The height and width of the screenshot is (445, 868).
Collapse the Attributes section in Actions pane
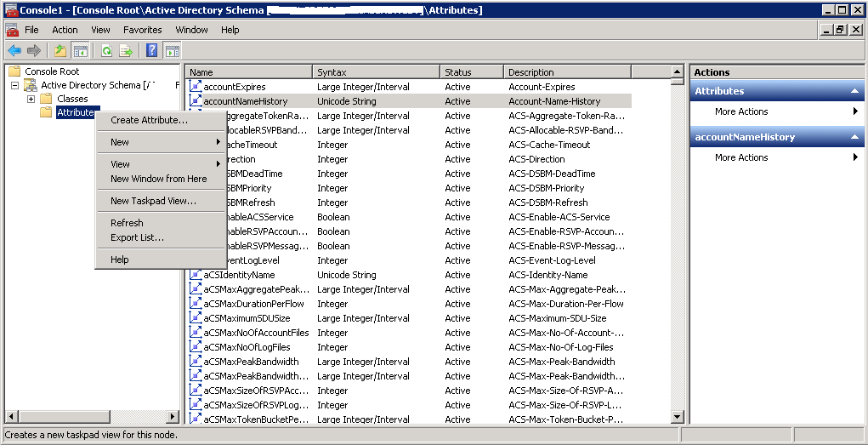pos(854,91)
